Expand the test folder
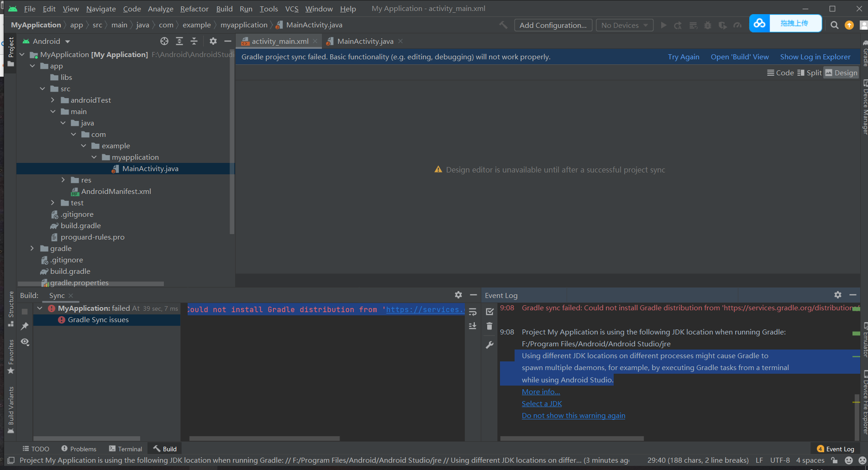The height and width of the screenshot is (470, 868). [x=53, y=203]
